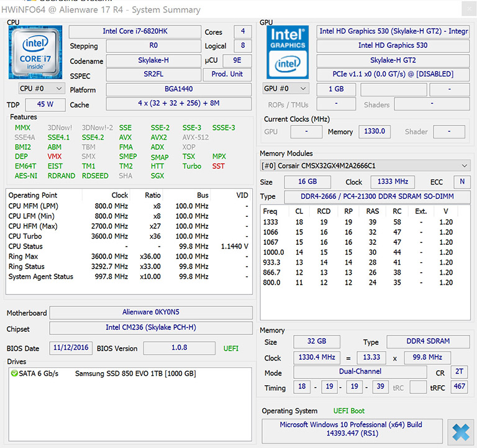Click the green UEFI label near BIOS Version
The height and width of the screenshot is (448, 477).
pos(231,349)
